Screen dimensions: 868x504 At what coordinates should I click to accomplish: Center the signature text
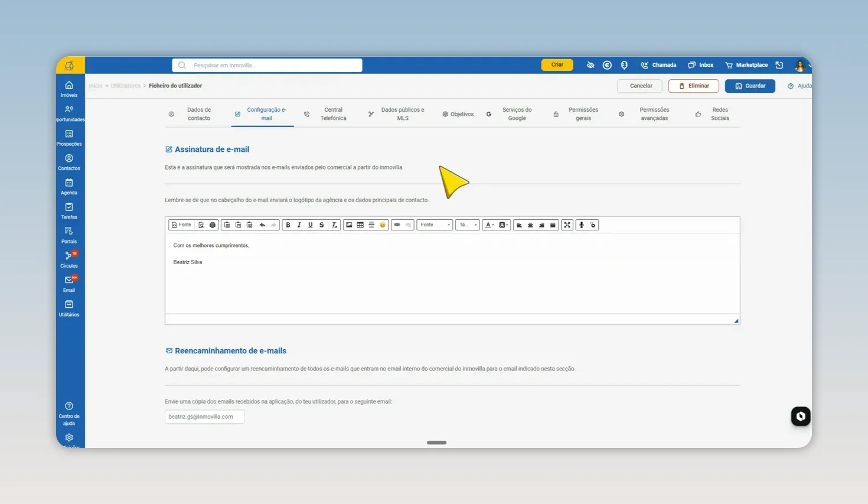point(530,225)
